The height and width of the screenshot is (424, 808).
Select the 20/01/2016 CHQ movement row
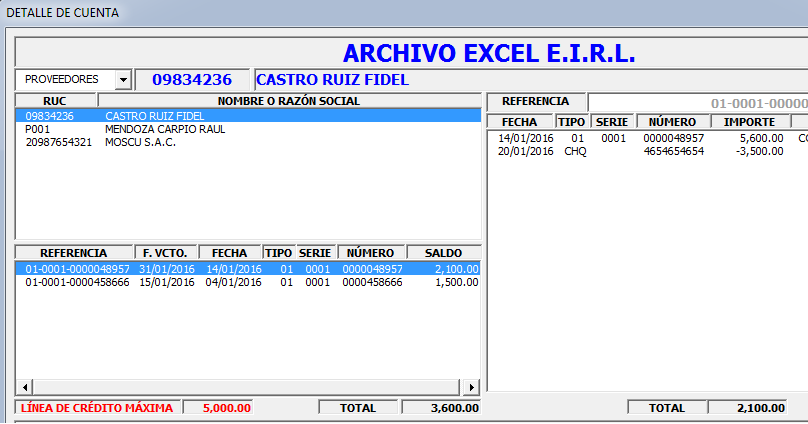(x=648, y=151)
